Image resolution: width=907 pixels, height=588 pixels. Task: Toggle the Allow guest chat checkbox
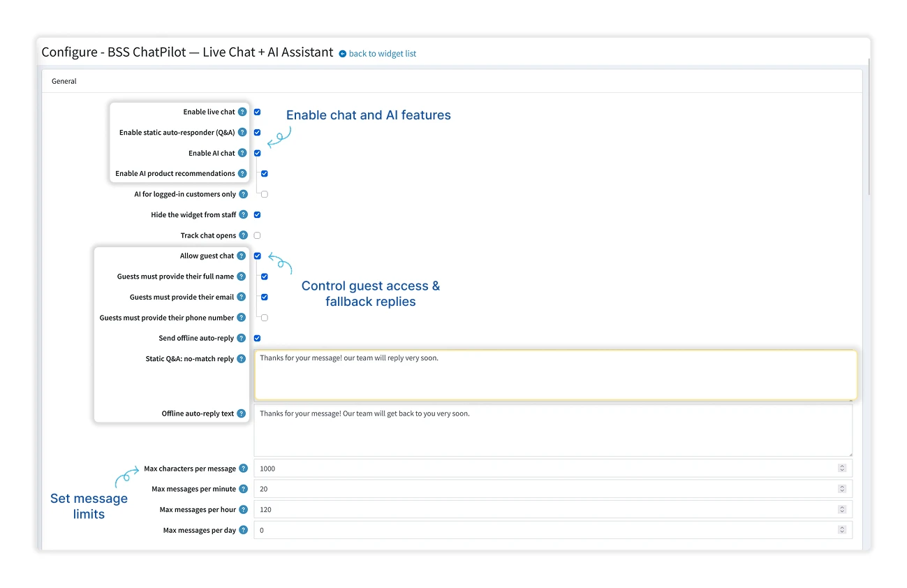pos(258,256)
